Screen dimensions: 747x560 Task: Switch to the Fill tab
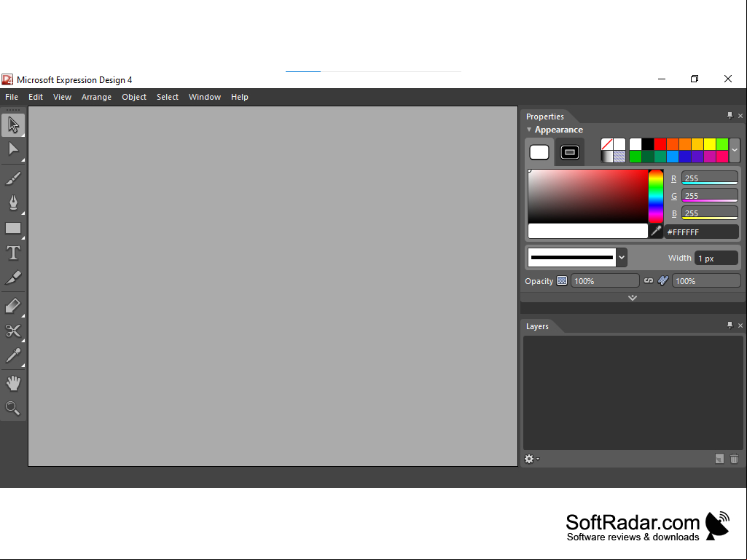point(539,152)
